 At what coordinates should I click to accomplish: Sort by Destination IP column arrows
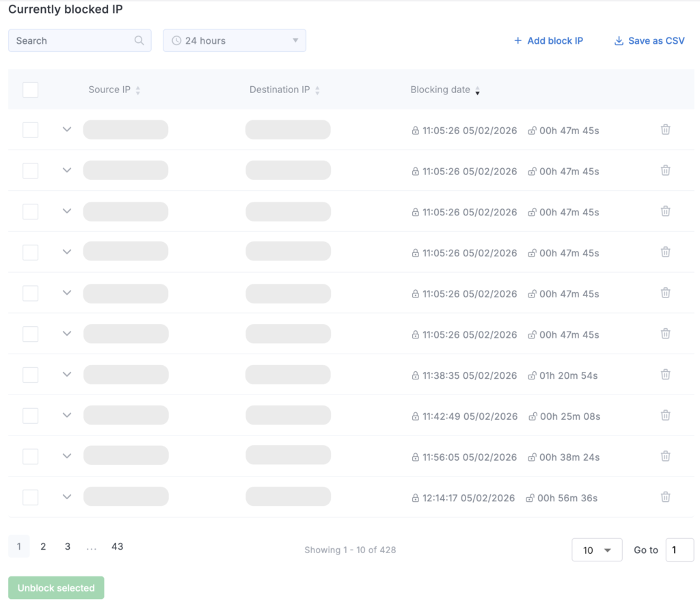[x=317, y=90]
